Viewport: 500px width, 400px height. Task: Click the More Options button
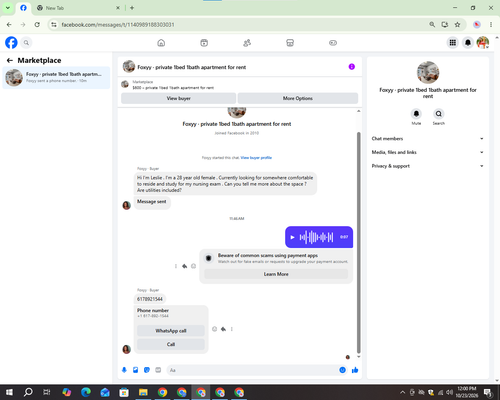pyautogui.click(x=298, y=98)
